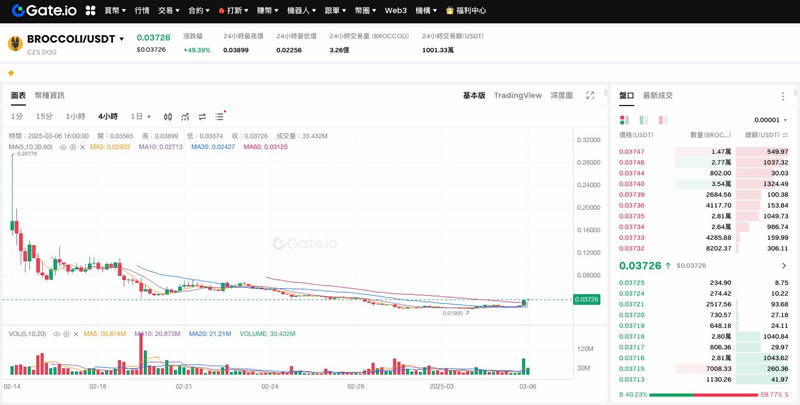Open the 0.00001 price precision dropdown
This screenshot has width=800, height=405.
coord(770,120)
